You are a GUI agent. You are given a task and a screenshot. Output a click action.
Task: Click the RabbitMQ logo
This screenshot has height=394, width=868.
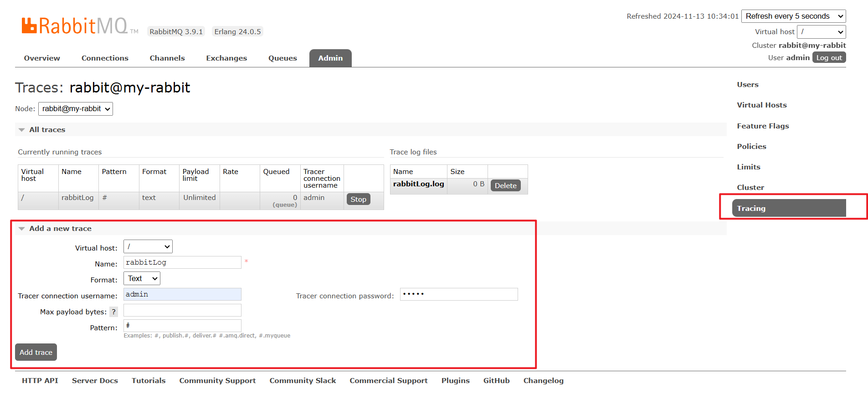click(80, 26)
